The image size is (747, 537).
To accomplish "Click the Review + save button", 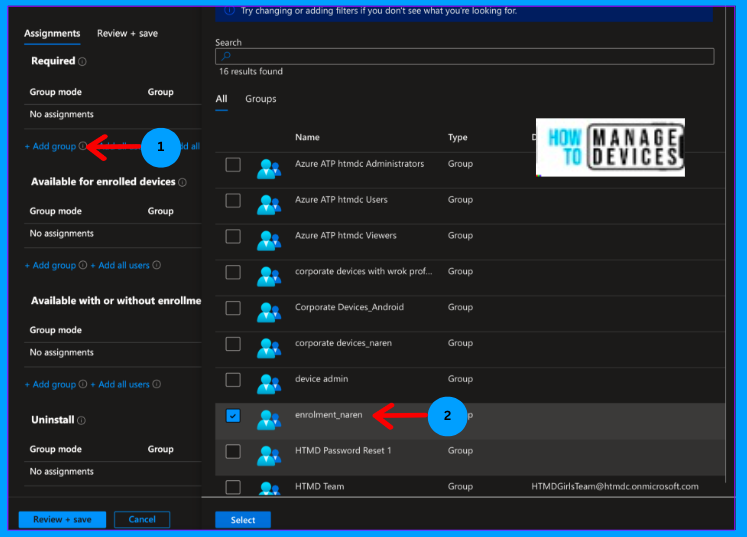I will click(x=62, y=519).
